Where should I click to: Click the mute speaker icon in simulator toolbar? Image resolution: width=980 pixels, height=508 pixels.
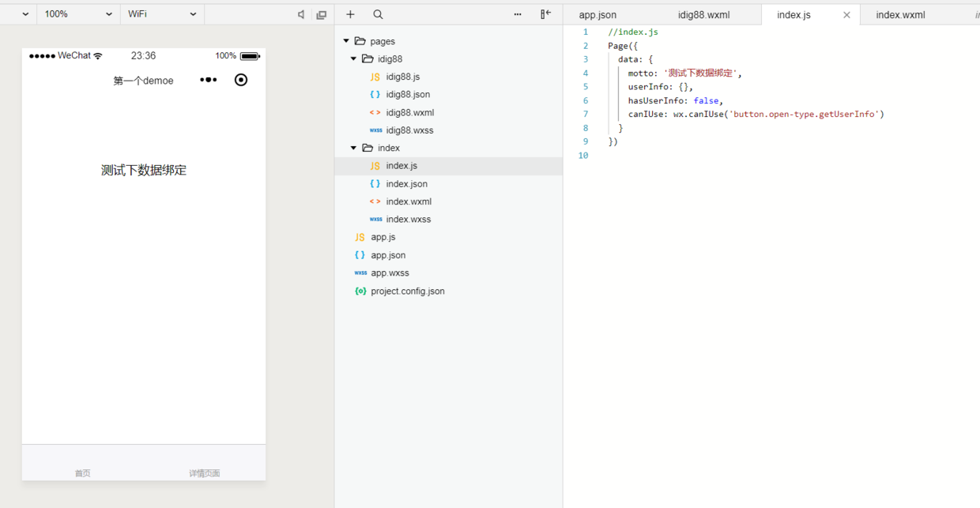pyautogui.click(x=301, y=14)
